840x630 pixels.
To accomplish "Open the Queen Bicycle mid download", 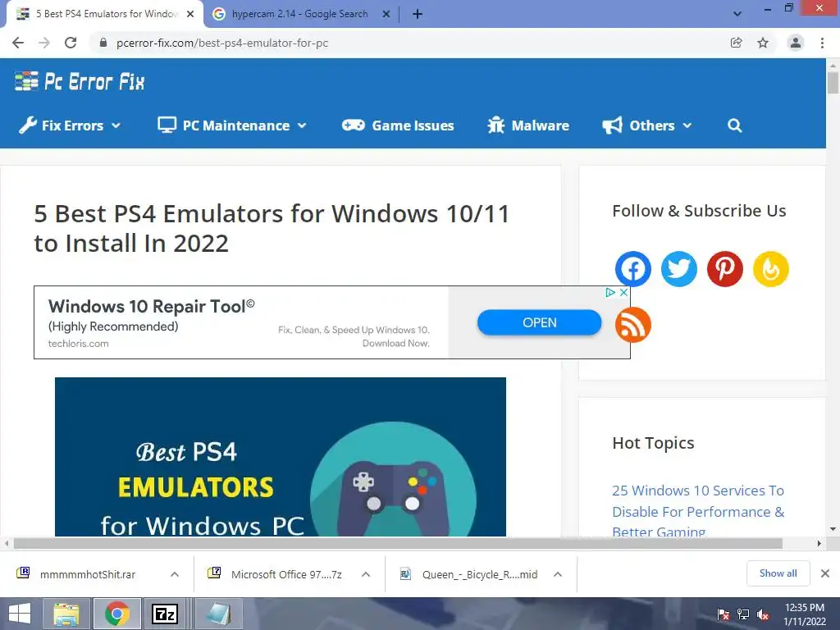I will click(x=470, y=574).
